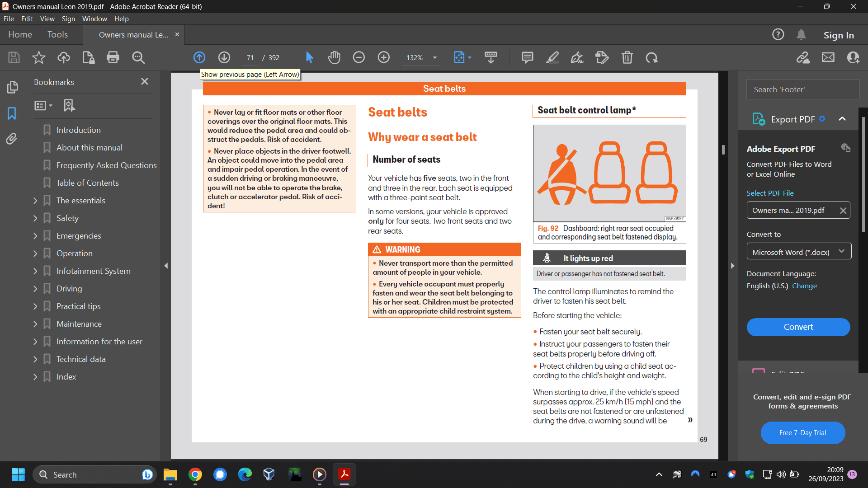Image resolution: width=868 pixels, height=488 pixels.
Task: Click the document vertical scrollbar
Action: (x=723, y=150)
